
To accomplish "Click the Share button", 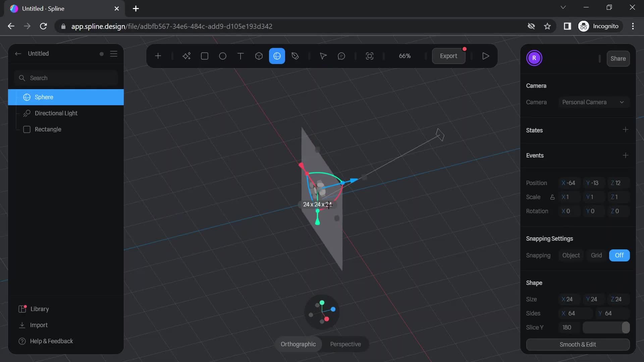I will [x=618, y=59].
